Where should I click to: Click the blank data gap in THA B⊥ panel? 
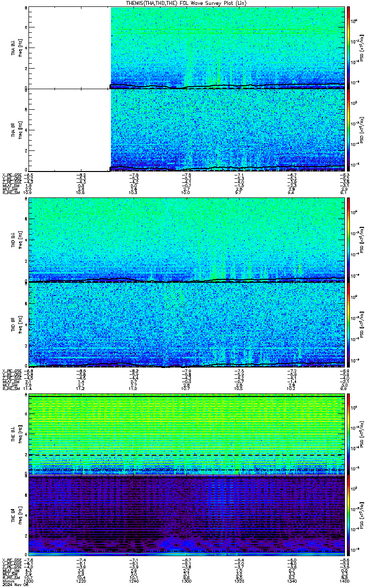[70, 48]
